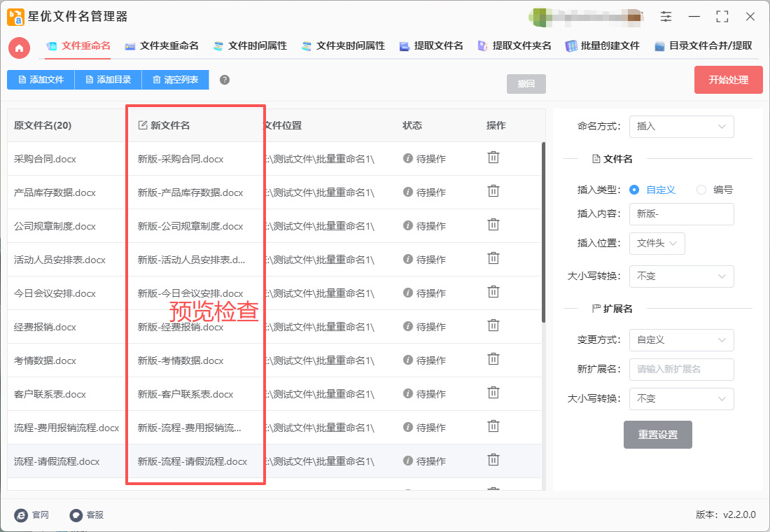Select the 新版-考情数据.docx new name cell
770x532 pixels.
point(181,360)
